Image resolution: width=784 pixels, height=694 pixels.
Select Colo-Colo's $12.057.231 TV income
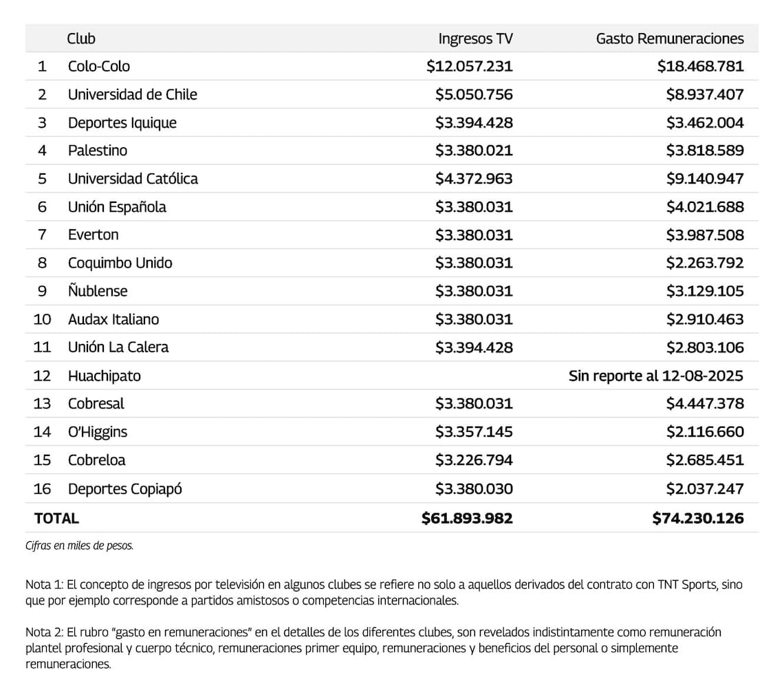(470, 66)
